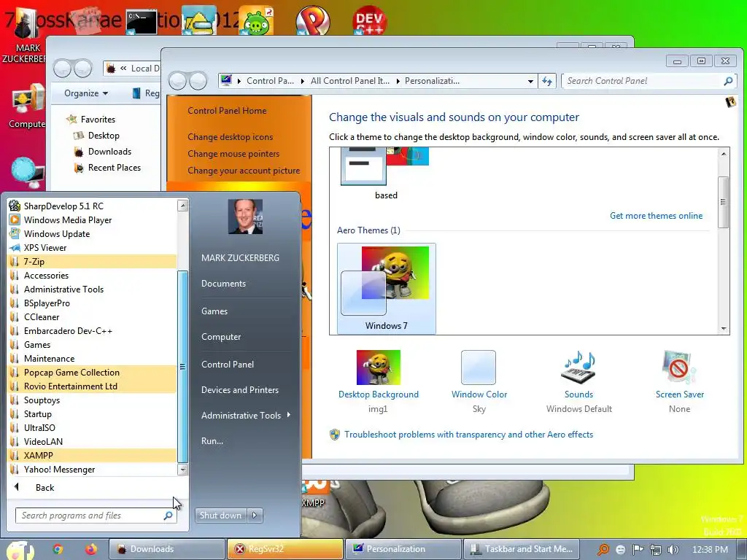Launch Chrome from the taskbar

click(58, 549)
